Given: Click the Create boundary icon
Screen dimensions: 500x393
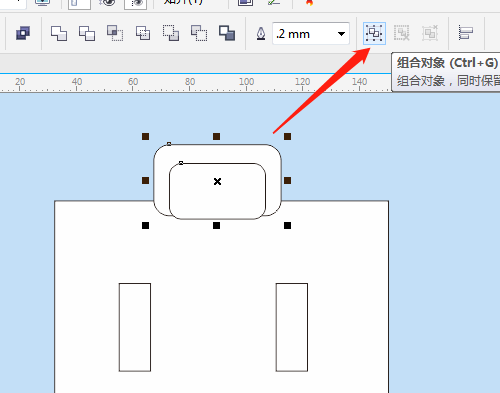Looking at the screenshot, I should pos(227,33).
